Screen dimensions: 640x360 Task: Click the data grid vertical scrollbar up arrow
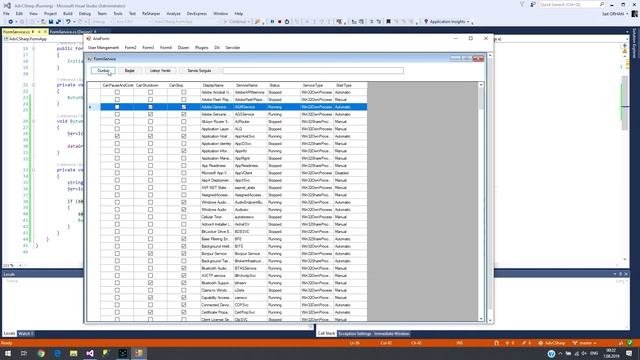[481, 85]
